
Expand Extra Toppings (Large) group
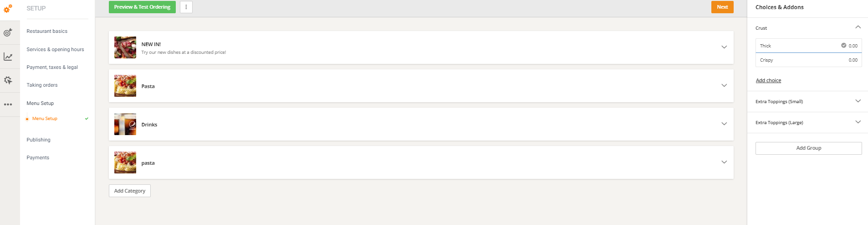858,122
